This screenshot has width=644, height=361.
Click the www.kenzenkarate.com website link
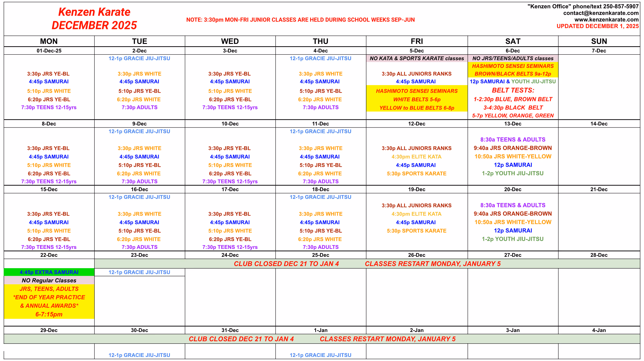(x=606, y=20)
